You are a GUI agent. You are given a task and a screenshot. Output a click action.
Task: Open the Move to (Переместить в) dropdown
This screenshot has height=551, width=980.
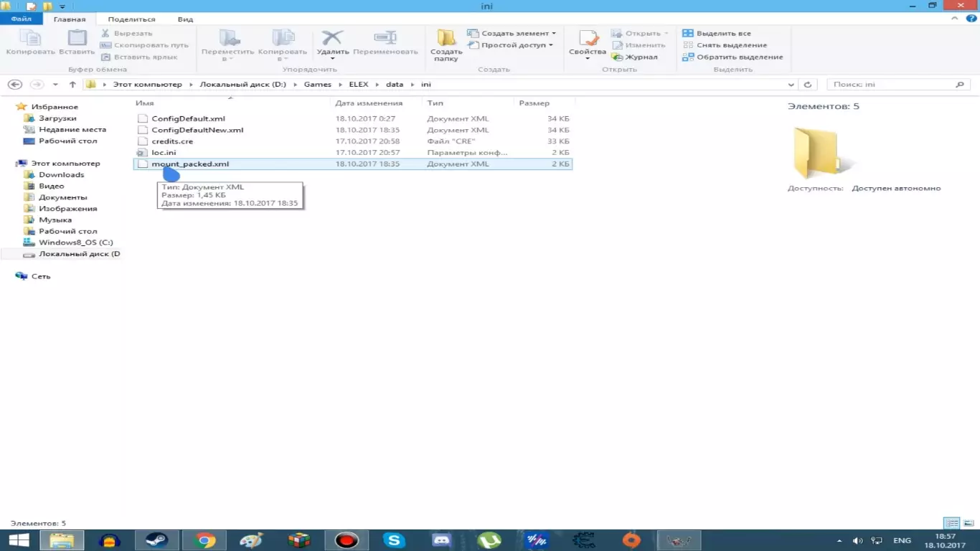(228, 44)
